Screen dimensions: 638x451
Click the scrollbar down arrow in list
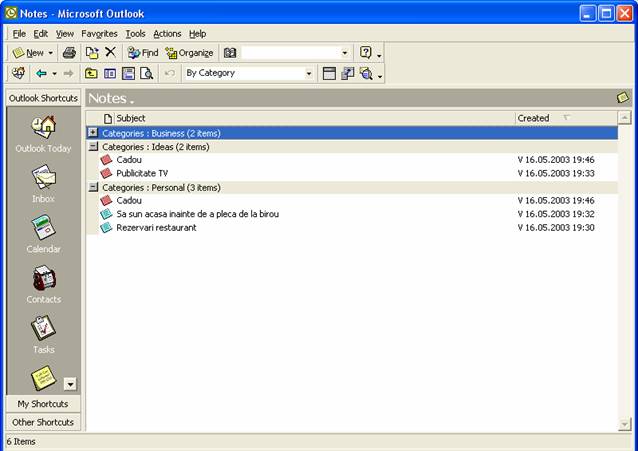click(624, 424)
